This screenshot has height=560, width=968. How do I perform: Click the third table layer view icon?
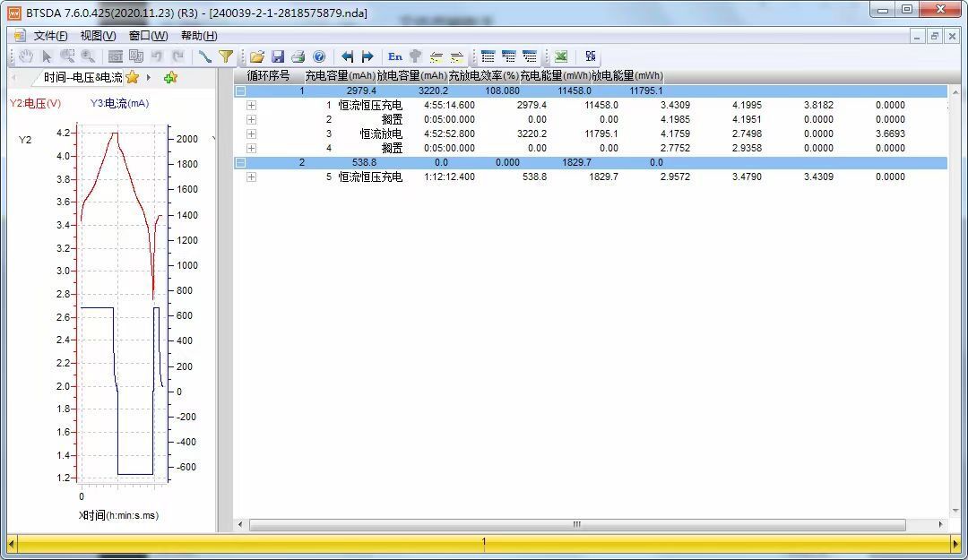(x=530, y=56)
